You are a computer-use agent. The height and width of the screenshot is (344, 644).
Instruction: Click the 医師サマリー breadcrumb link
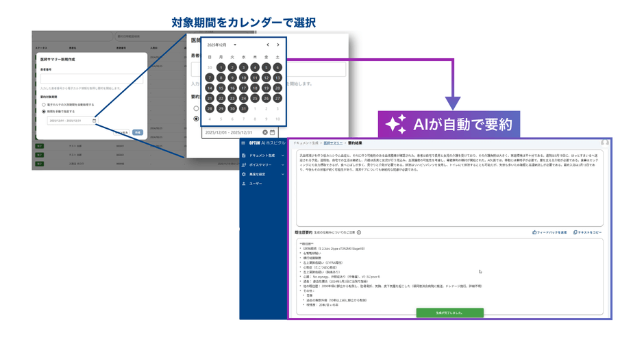[x=333, y=143]
